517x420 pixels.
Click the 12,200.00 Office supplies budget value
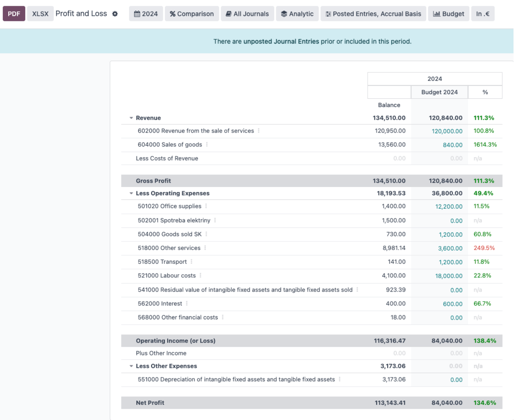click(x=449, y=207)
